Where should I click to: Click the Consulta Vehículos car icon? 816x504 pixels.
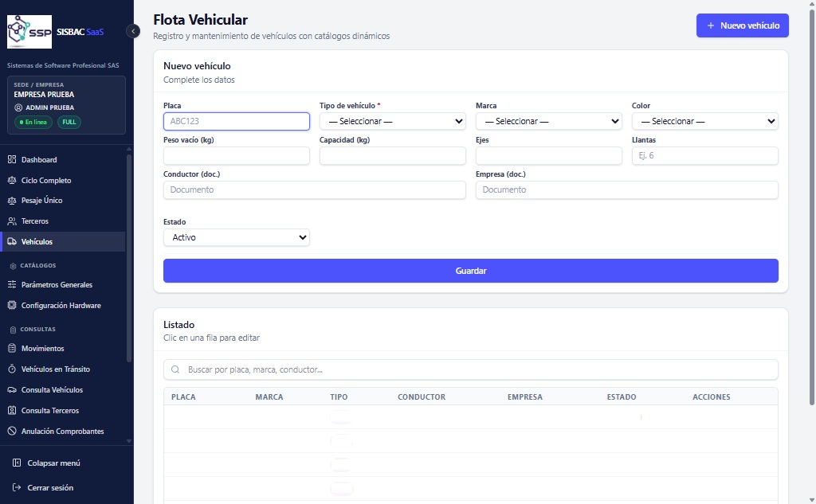(12, 390)
